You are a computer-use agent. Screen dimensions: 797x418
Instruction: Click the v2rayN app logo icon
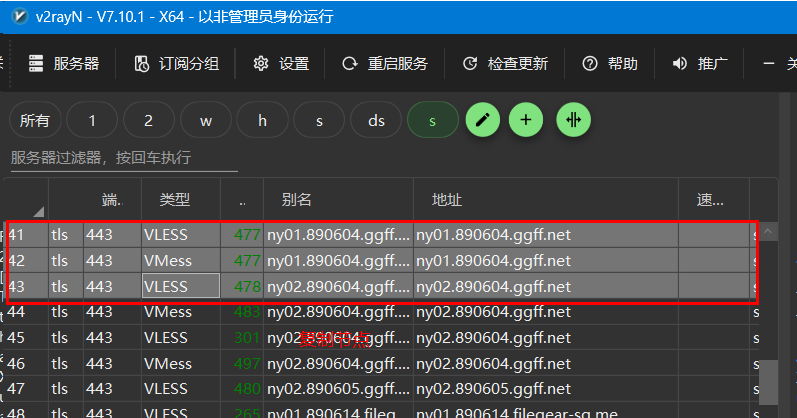[20, 16]
